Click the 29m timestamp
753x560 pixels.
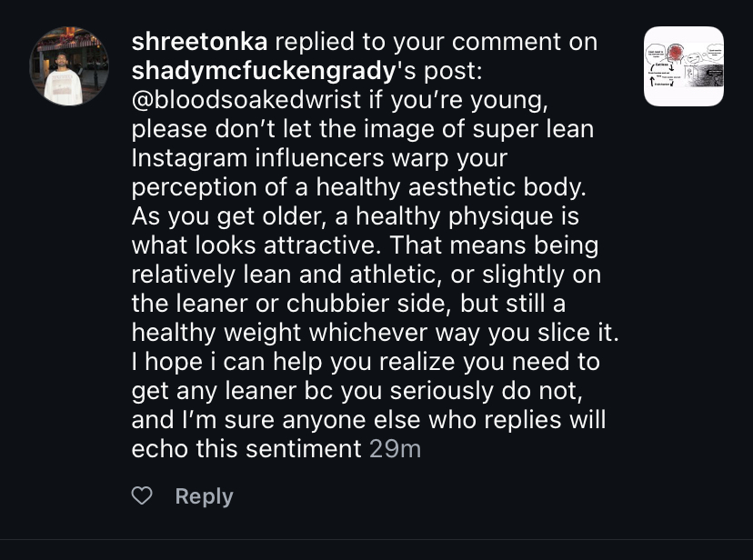click(x=396, y=449)
